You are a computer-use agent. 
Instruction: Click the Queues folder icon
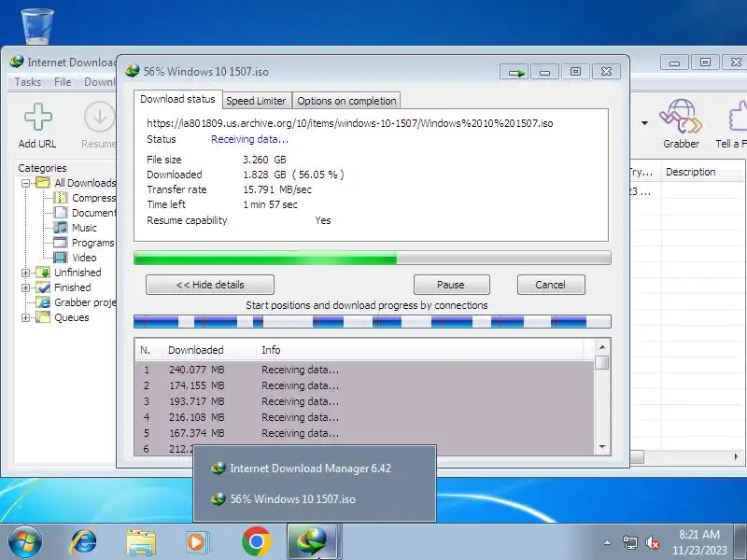43,317
